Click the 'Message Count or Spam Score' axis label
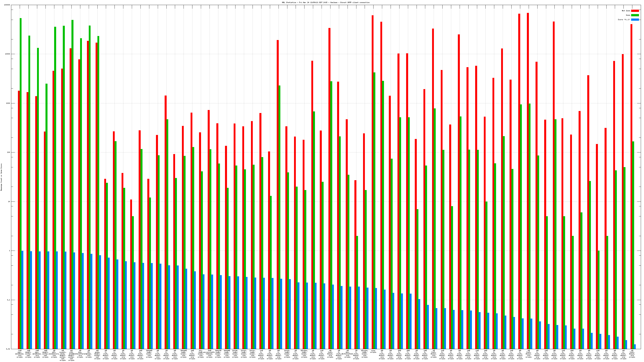This screenshot has width=644, height=362. (x=1, y=177)
